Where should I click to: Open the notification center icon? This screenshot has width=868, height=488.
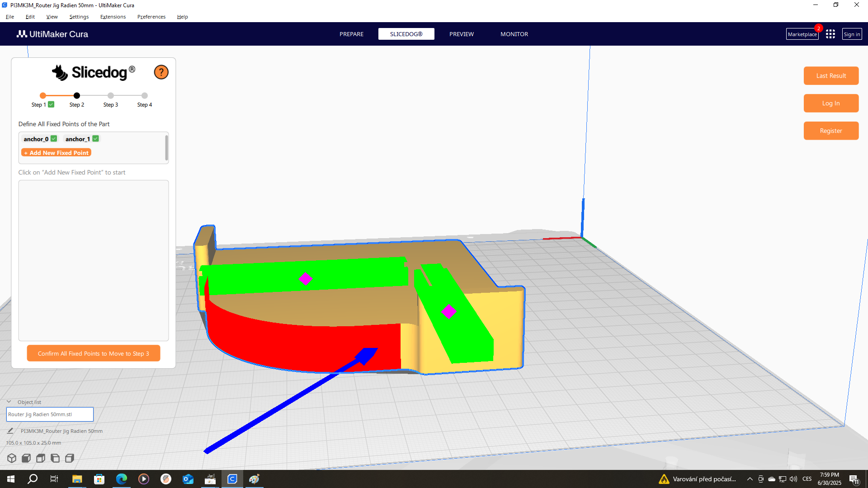point(854,479)
